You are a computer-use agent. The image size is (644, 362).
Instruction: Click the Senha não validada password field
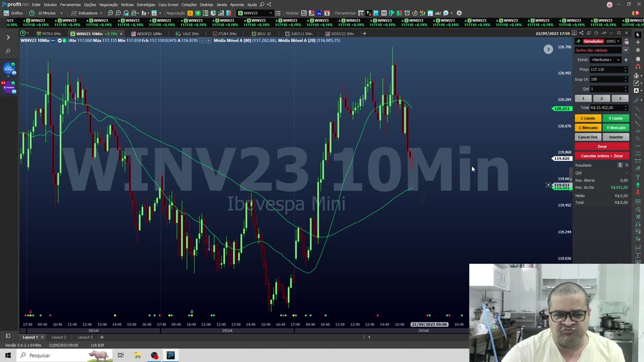tap(598, 50)
